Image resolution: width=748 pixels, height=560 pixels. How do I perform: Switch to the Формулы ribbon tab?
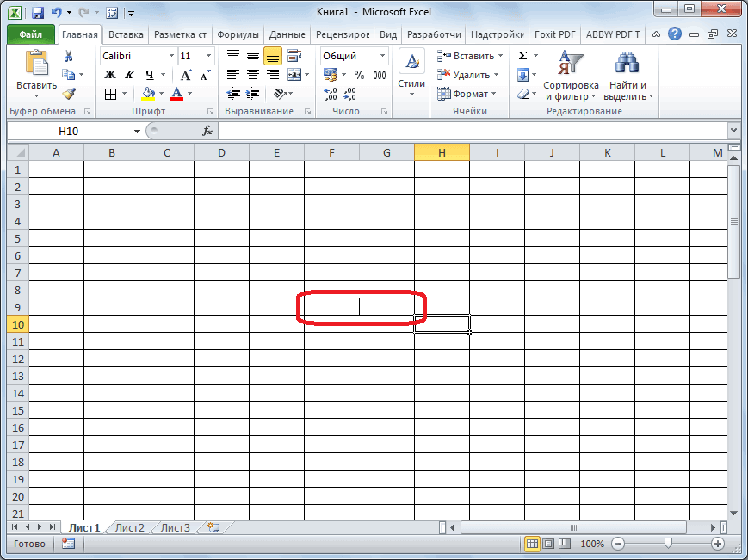click(x=238, y=35)
